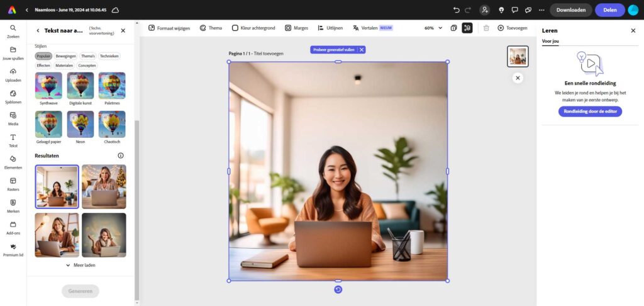Click the Genereren button
The image size is (644, 306).
80,291
